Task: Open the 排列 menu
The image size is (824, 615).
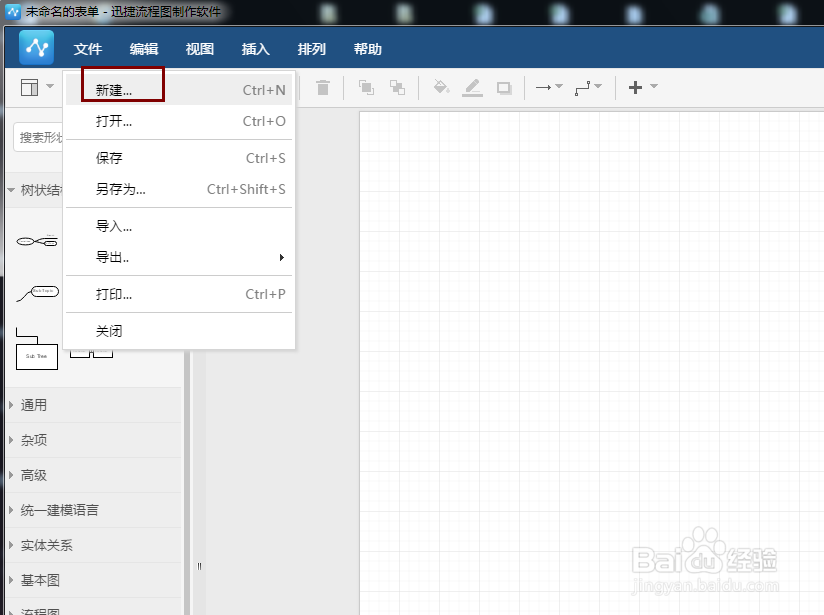Action: point(312,49)
